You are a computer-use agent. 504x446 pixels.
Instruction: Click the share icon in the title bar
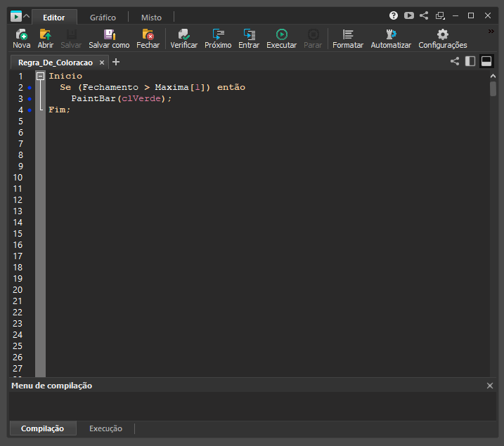424,15
